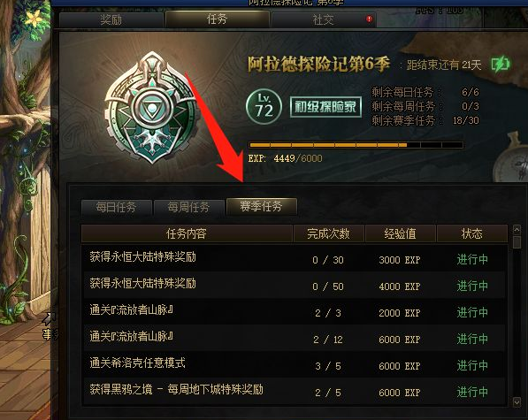Click the red notification dot on 社交
This screenshot has width=528, height=420.
coord(369,19)
